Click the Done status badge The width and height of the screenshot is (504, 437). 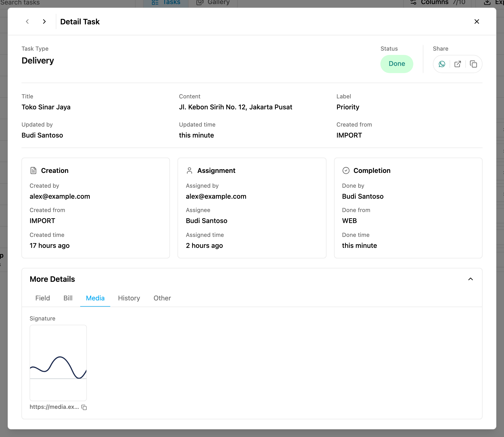pyautogui.click(x=397, y=64)
